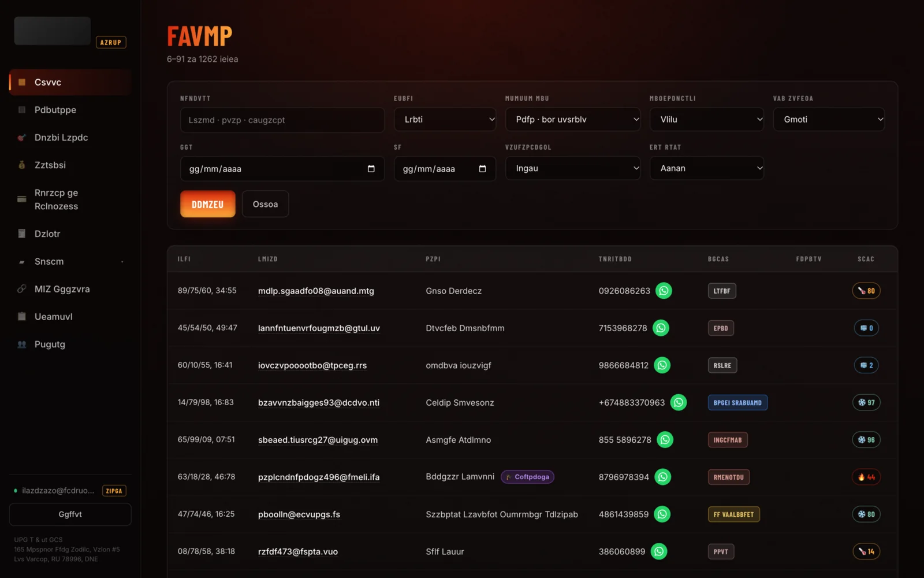Open Rnrzcp ge Rclnozess sidebar item
The width and height of the screenshot is (924, 578).
point(70,199)
